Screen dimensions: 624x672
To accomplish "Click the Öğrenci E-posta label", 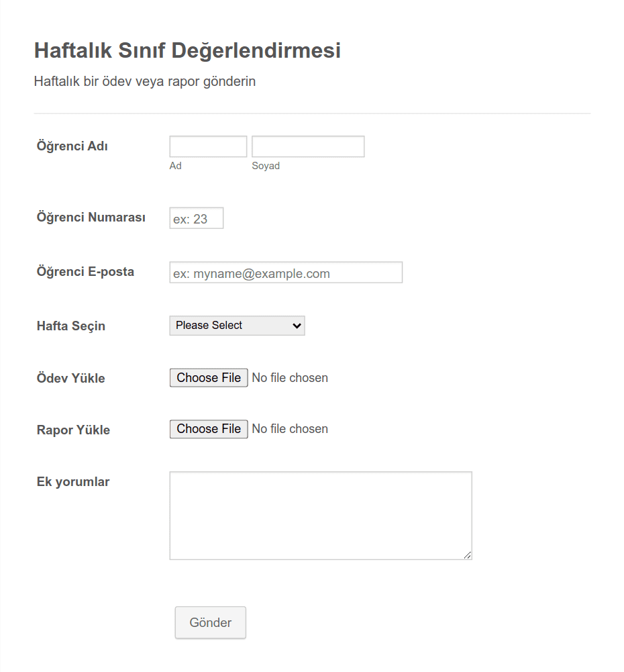I will click(x=85, y=272).
